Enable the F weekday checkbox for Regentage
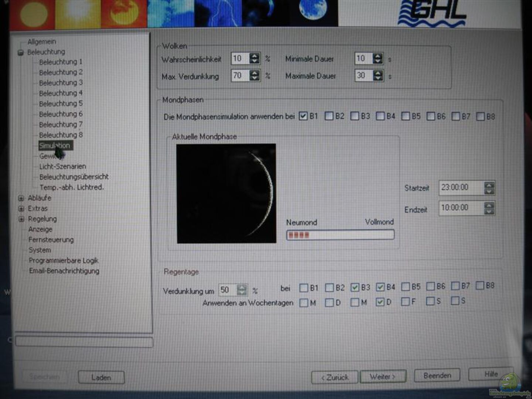This screenshot has height=399, width=532. click(x=405, y=301)
